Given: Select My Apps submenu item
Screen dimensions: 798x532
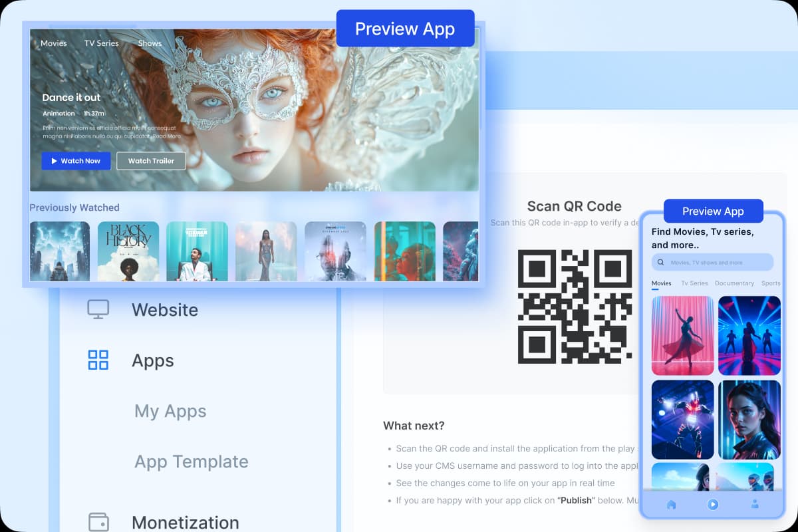Looking at the screenshot, I should tap(170, 411).
